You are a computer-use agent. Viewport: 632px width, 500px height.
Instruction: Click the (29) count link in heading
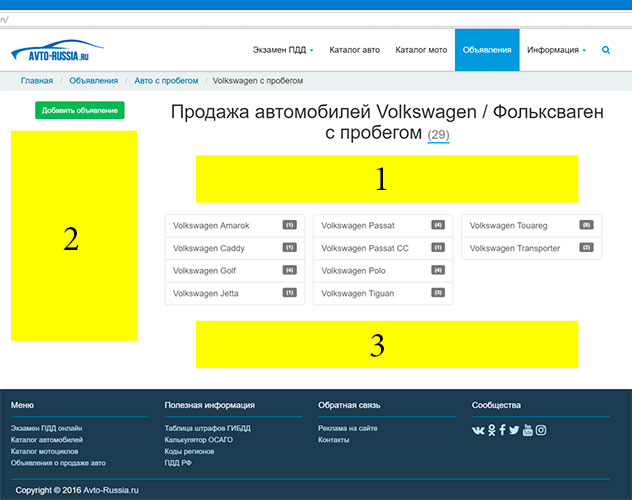[439, 135]
